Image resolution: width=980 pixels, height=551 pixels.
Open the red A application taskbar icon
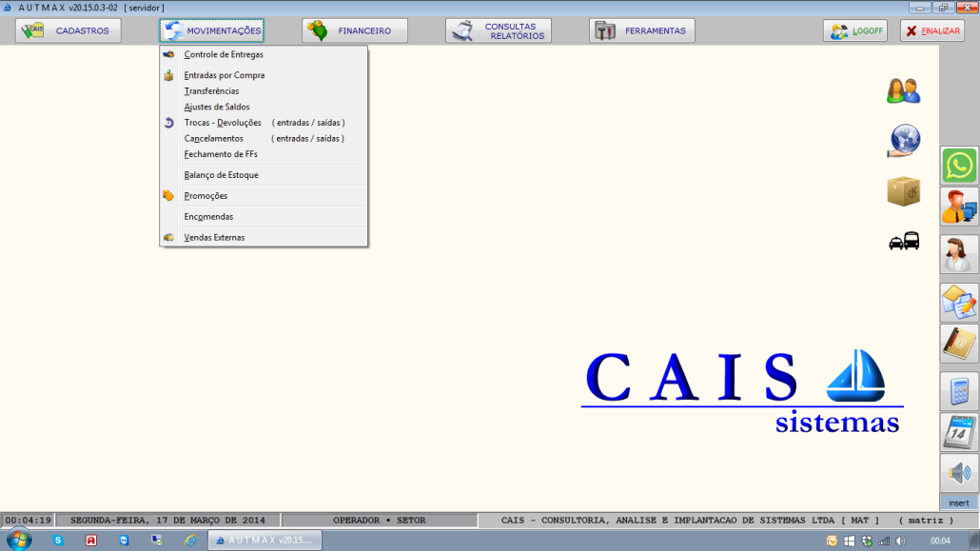point(91,541)
